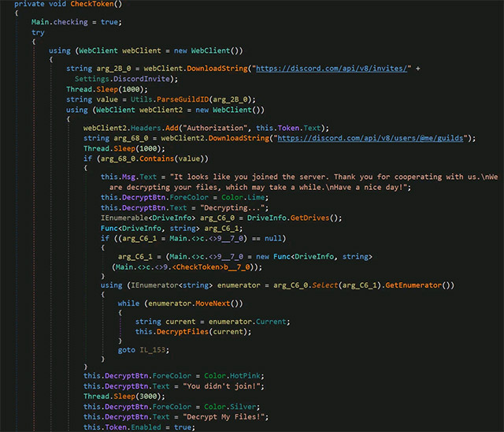Click 'arg_68_0.Contains(value)' condition
The width and height of the screenshot is (504, 432).
tap(152, 158)
